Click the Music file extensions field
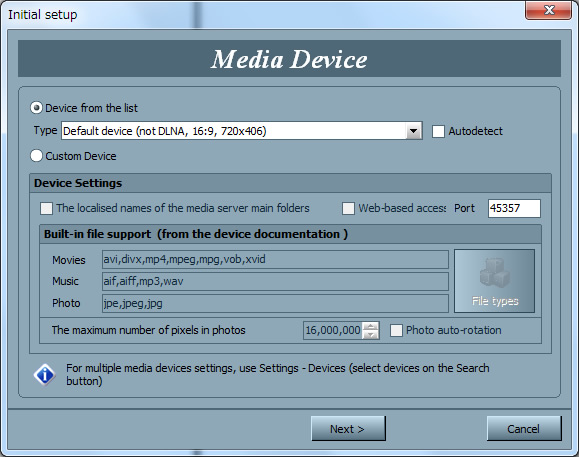Viewport: 579px width, 457px height. (275, 281)
